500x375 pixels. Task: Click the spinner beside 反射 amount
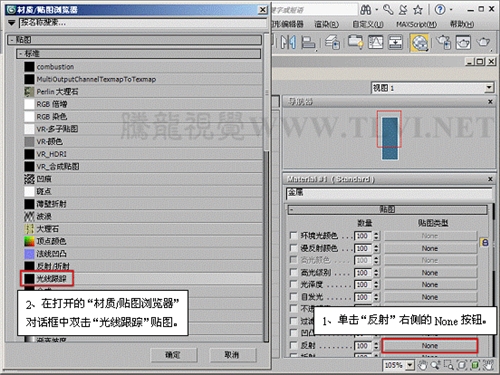pos(376,346)
